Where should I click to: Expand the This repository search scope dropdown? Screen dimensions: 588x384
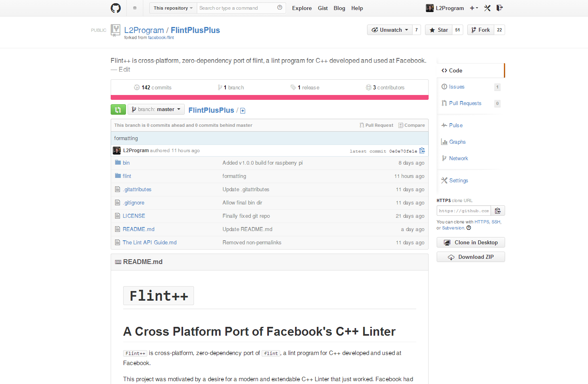coord(173,8)
